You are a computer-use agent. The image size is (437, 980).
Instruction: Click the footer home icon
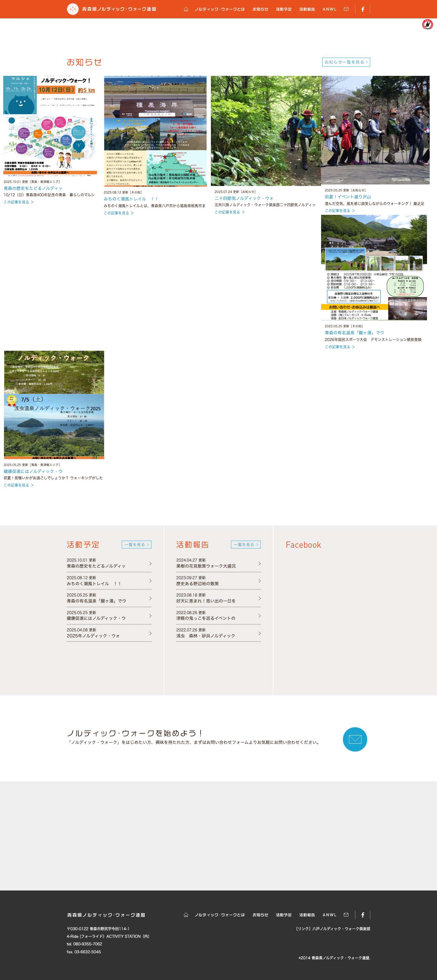pyautogui.click(x=186, y=914)
